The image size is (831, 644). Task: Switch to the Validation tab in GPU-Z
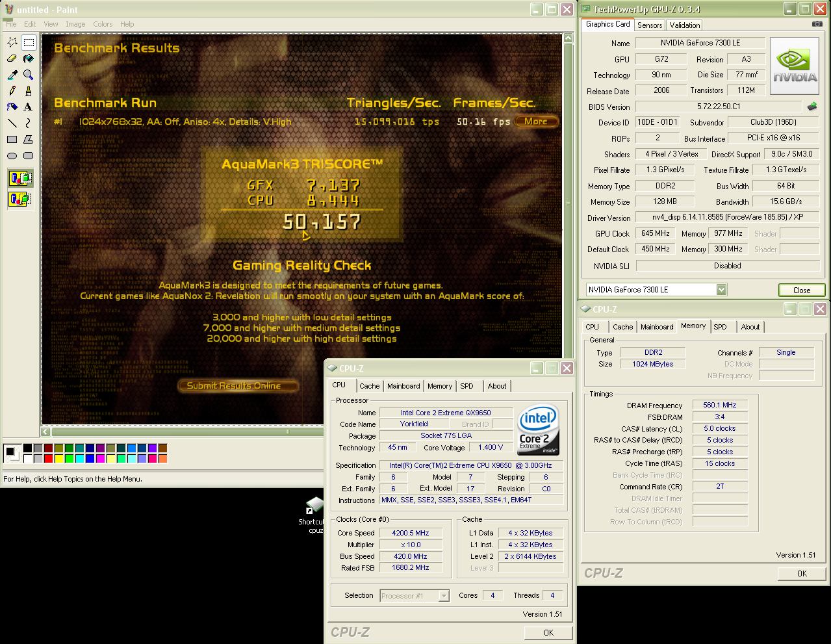click(x=684, y=25)
